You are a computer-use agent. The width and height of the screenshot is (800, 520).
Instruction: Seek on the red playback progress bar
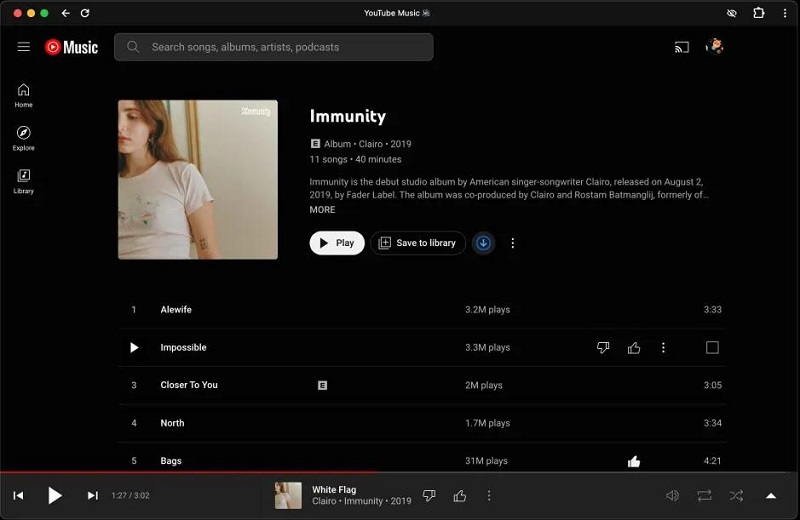click(x=400, y=473)
